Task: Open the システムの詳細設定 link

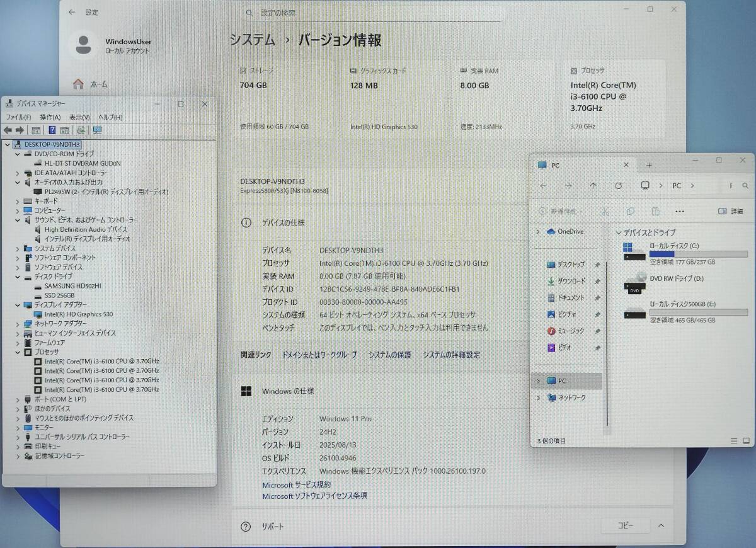Action: 451,355
